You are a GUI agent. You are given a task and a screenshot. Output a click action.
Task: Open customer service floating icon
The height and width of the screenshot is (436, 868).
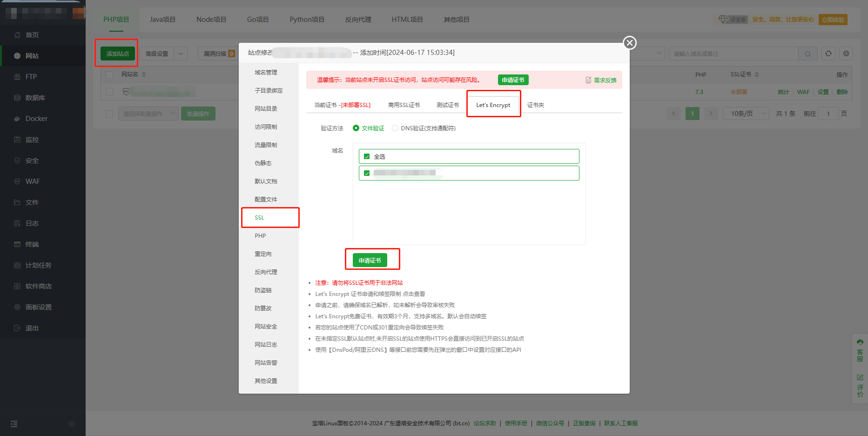(x=860, y=350)
